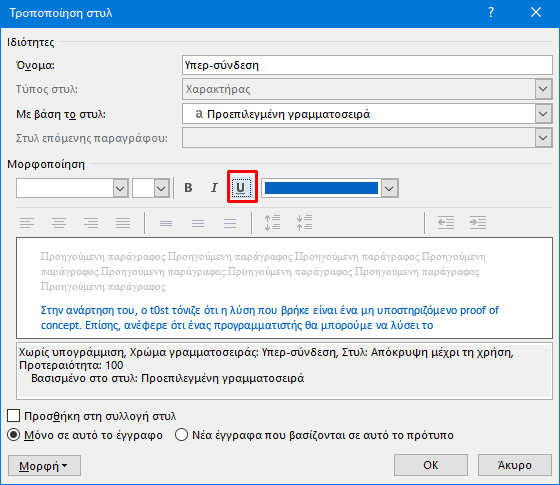Select 'Νέα έγγραφα που βασίζονται' radio option
This screenshot has height=485, width=560.
[181, 435]
